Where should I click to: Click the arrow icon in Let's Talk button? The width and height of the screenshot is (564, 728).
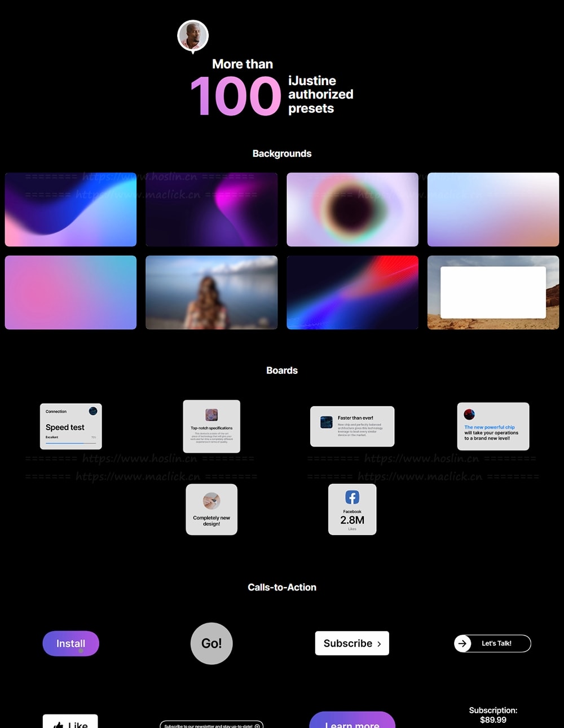[x=462, y=643]
